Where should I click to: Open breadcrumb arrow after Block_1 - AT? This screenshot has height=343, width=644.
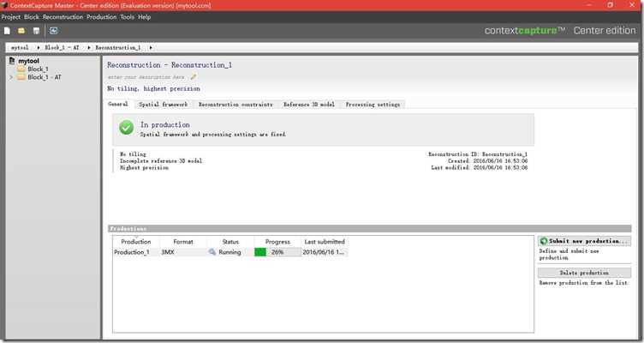[x=89, y=48]
